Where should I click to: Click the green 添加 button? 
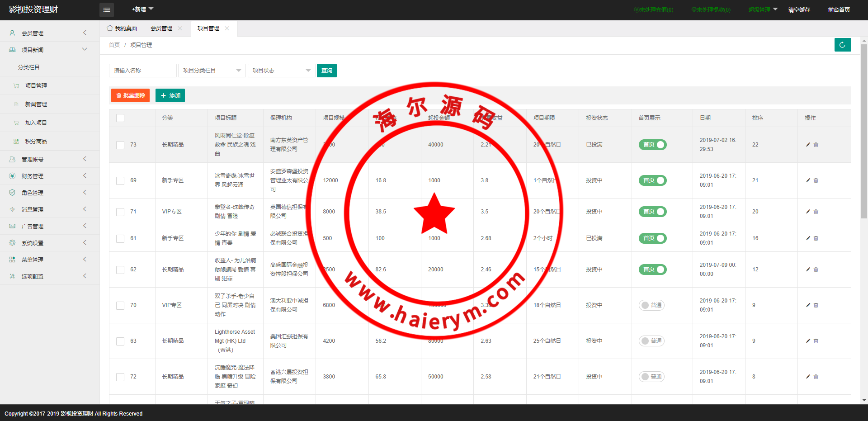click(170, 95)
